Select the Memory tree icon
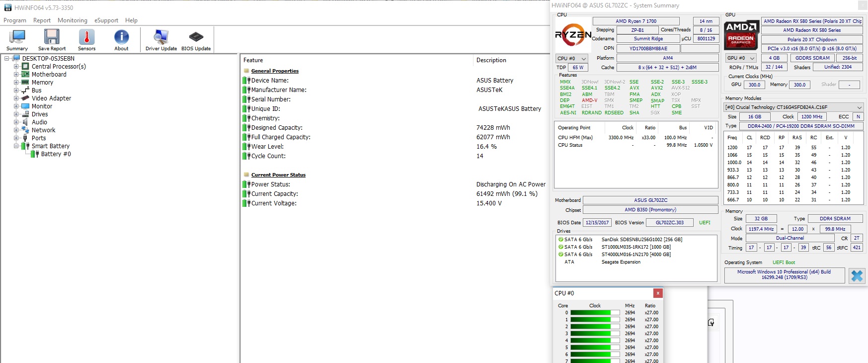Viewport: 868px width, 363px height. 25,82
